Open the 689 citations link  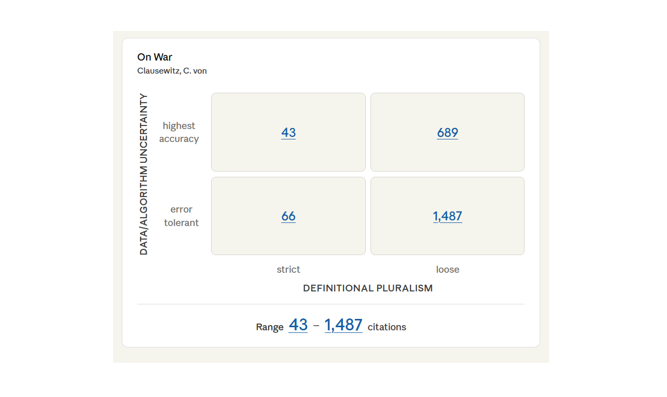pos(448,132)
